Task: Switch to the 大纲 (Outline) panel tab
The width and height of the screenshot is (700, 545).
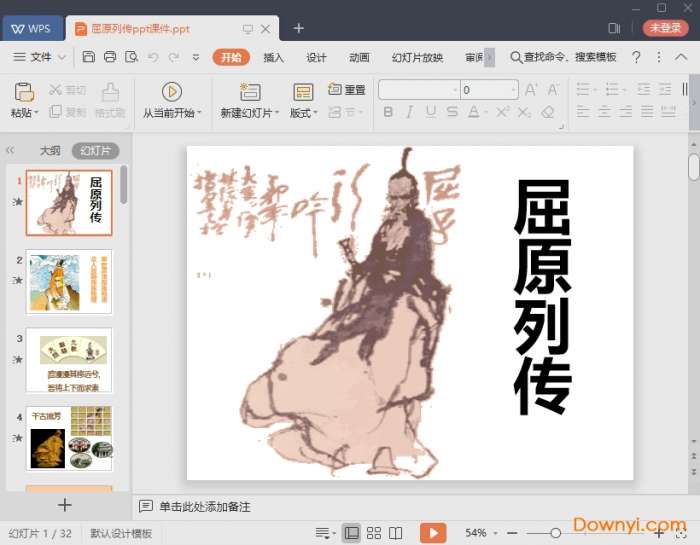Action: [x=50, y=151]
